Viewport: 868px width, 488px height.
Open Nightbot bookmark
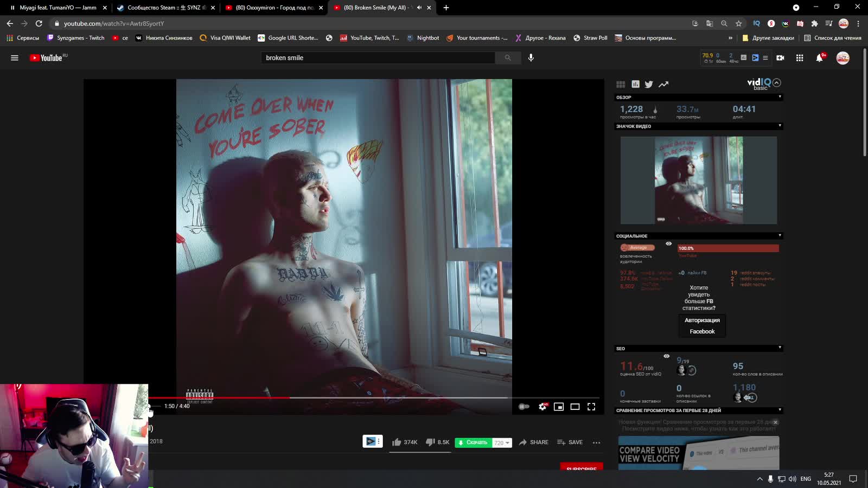click(x=423, y=38)
